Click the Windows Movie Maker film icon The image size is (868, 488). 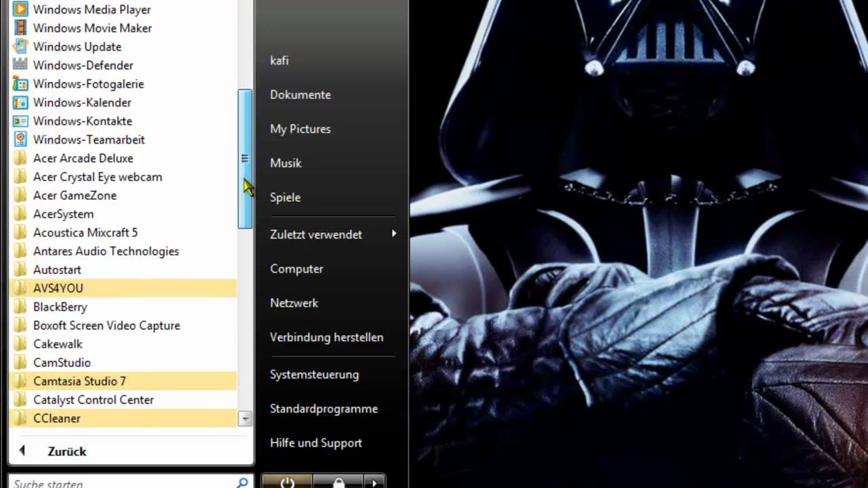[20, 28]
